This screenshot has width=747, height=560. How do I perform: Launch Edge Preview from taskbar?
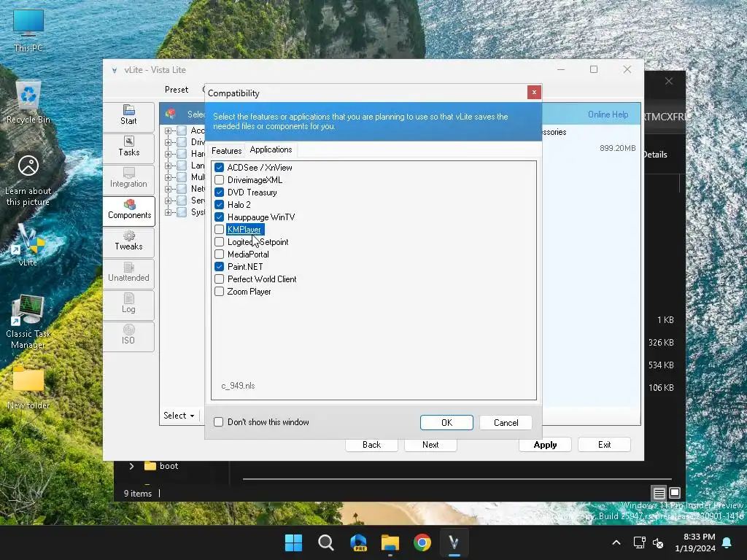click(x=358, y=542)
